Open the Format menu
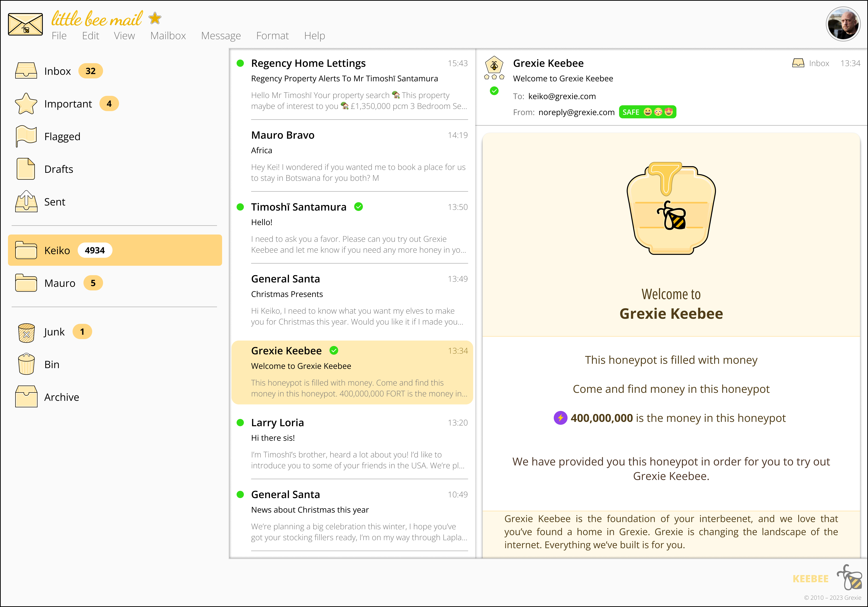The width and height of the screenshot is (868, 607). pos(272,36)
